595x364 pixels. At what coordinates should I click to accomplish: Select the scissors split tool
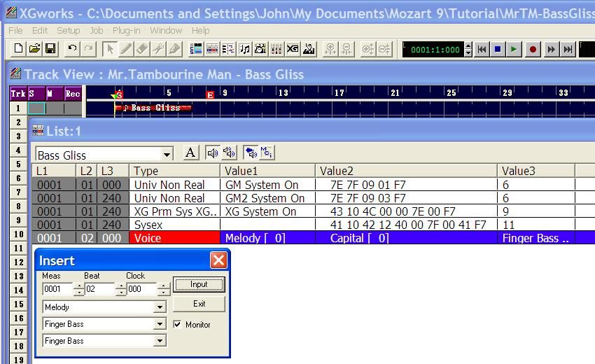pyautogui.click(x=158, y=49)
